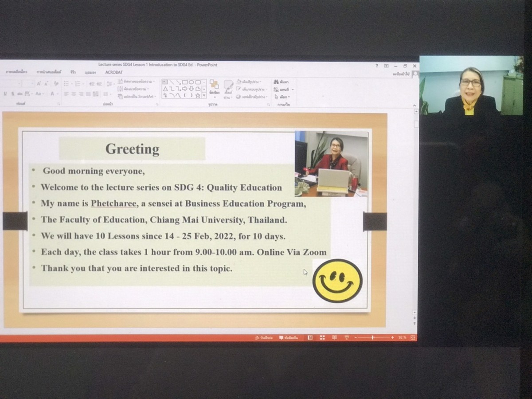
Task: Open the ACROBAT ribbon tab
Action: (x=114, y=72)
